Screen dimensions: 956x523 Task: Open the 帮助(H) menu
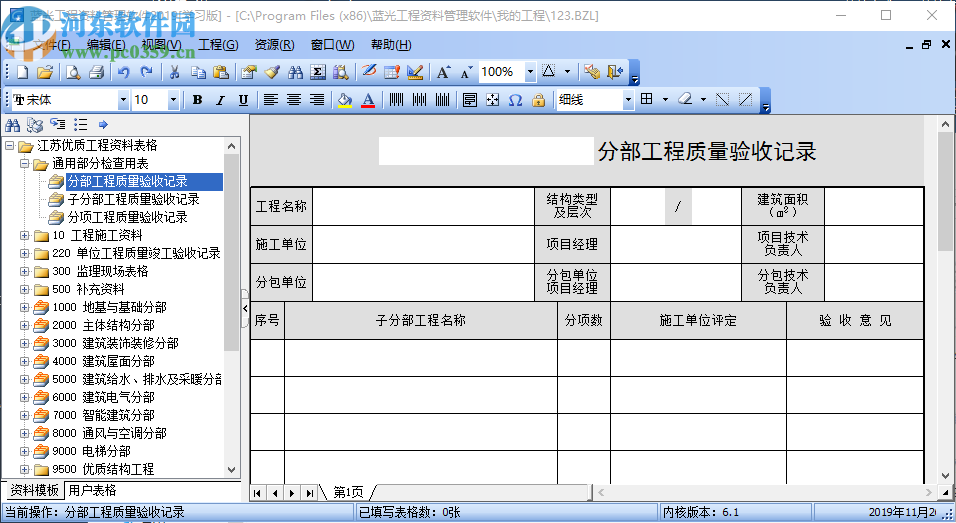tap(391, 44)
